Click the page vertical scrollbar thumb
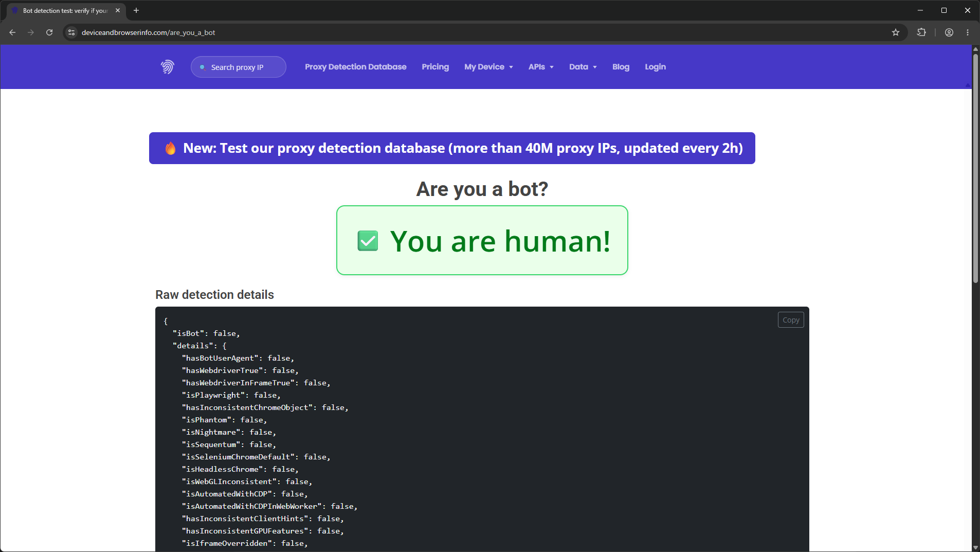This screenshot has height=552, width=980. point(975,168)
